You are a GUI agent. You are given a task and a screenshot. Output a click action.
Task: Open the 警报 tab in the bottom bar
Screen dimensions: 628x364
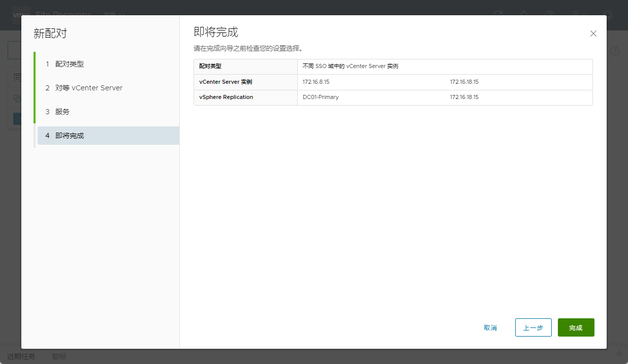[x=59, y=356]
